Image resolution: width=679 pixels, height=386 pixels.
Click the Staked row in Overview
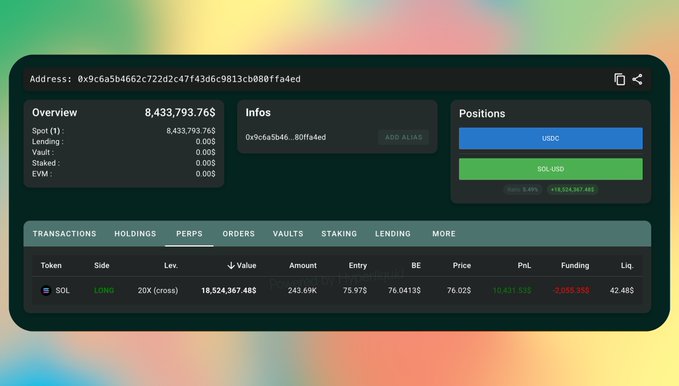click(123, 163)
